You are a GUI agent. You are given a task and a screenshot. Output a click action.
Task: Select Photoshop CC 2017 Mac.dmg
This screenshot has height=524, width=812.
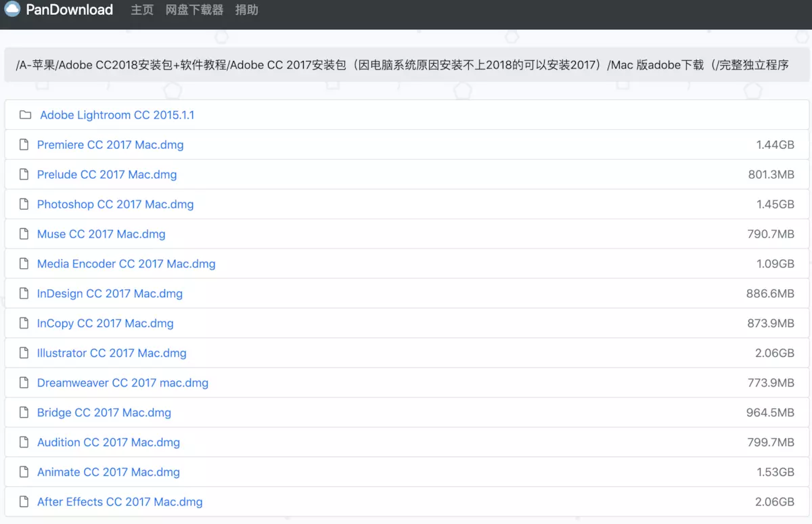tap(115, 204)
